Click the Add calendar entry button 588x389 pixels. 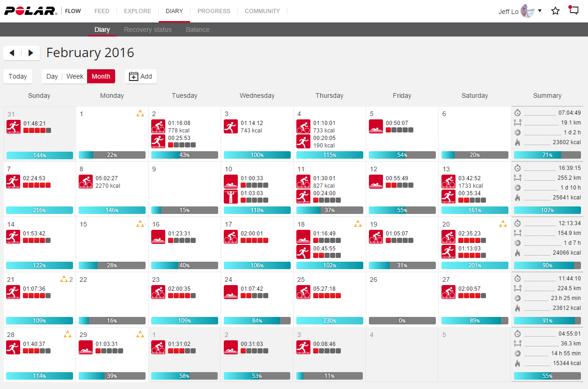pyautogui.click(x=140, y=76)
